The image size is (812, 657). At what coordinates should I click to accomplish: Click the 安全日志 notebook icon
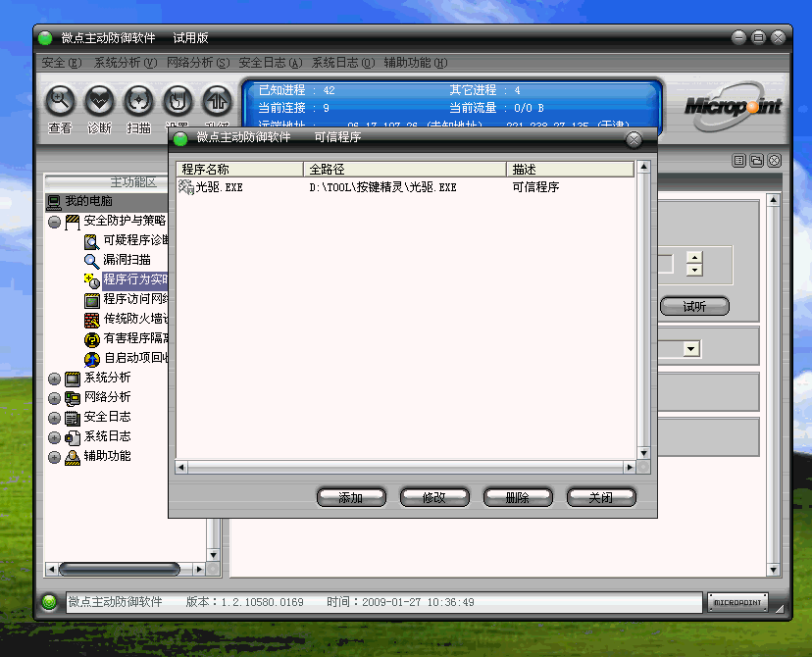pyautogui.click(x=73, y=418)
